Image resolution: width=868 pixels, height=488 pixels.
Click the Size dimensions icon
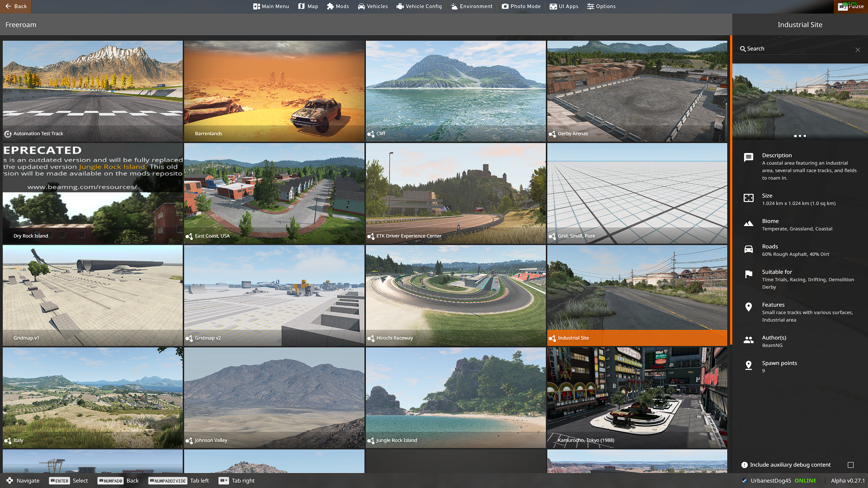coord(748,198)
